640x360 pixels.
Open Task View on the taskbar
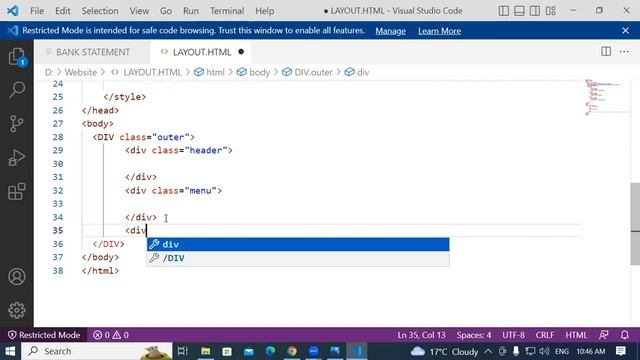[x=182, y=351]
